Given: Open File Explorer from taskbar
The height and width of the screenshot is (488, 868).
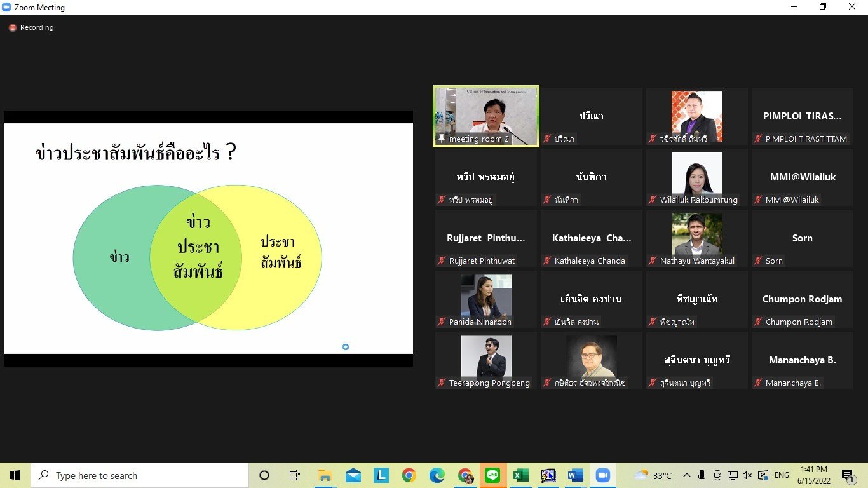Looking at the screenshot, I should [325, 475].
